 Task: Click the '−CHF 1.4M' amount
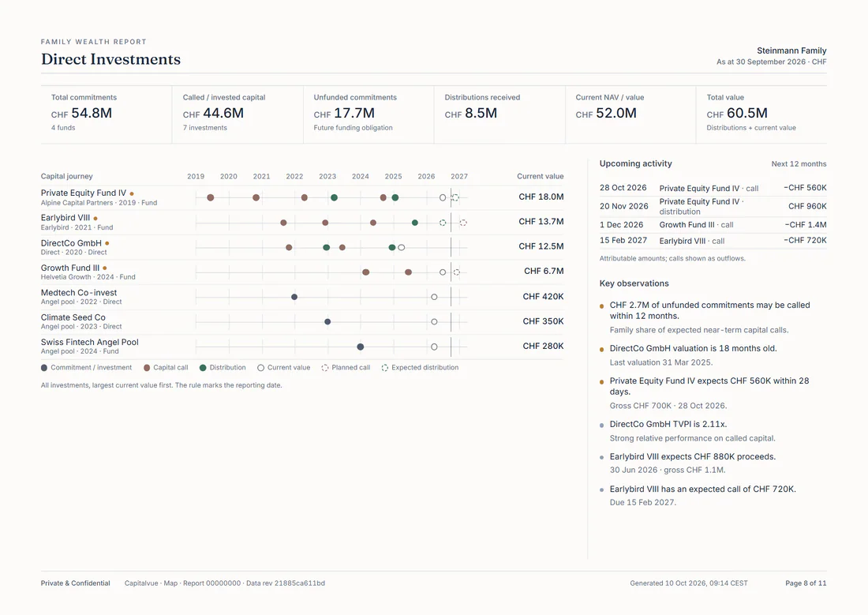click(806, 224)
